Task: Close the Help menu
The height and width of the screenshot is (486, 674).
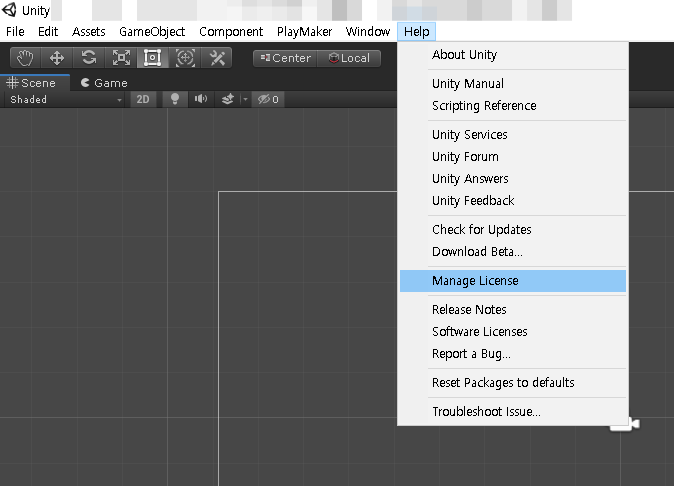Action: [417, 32]
